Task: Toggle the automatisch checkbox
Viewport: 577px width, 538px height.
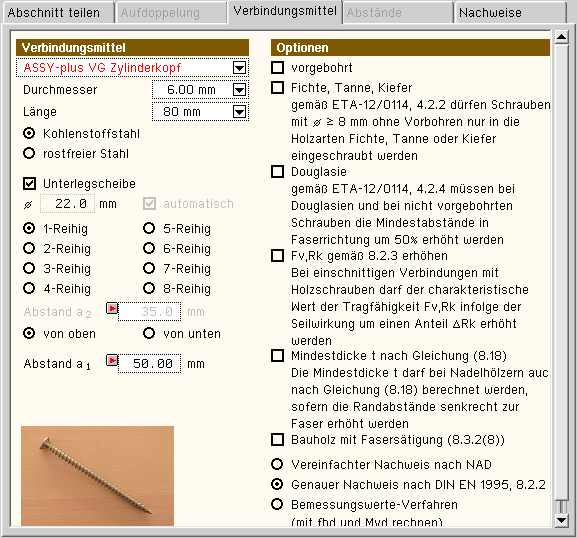Action: click(149, 203)
